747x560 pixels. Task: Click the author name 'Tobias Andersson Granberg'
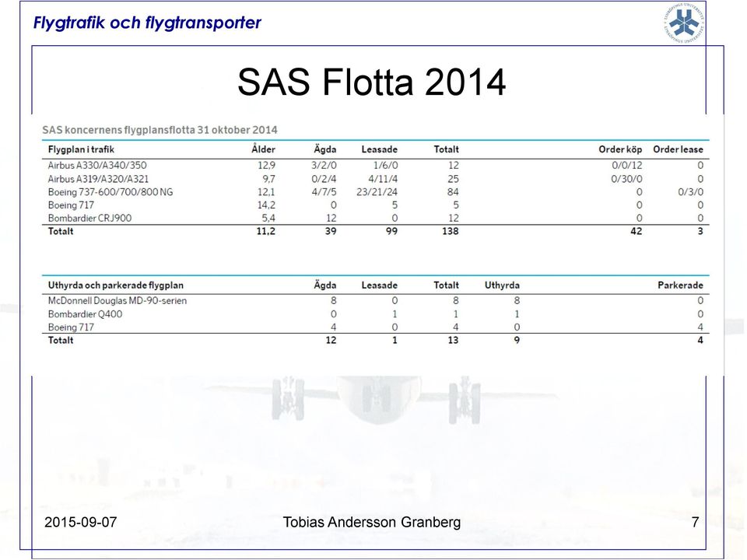372,523
